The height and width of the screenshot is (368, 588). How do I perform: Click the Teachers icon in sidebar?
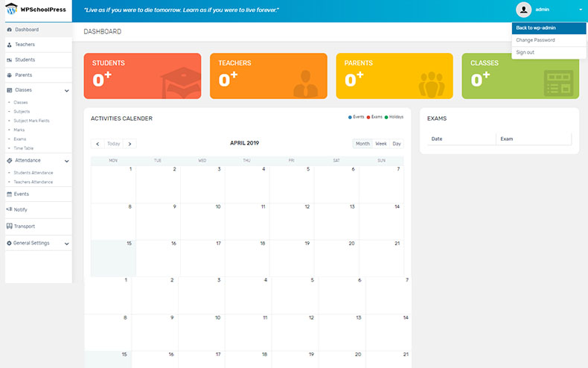tap(9, 45)
